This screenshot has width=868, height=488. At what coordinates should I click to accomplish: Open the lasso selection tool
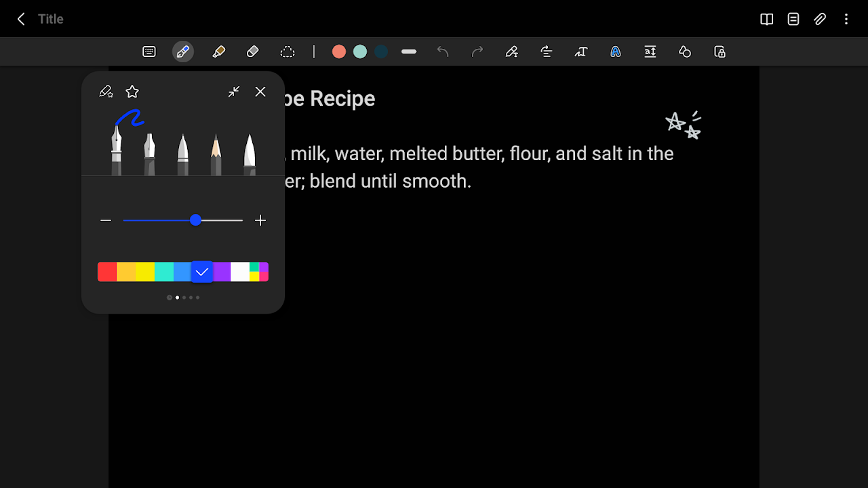point(288,51)
